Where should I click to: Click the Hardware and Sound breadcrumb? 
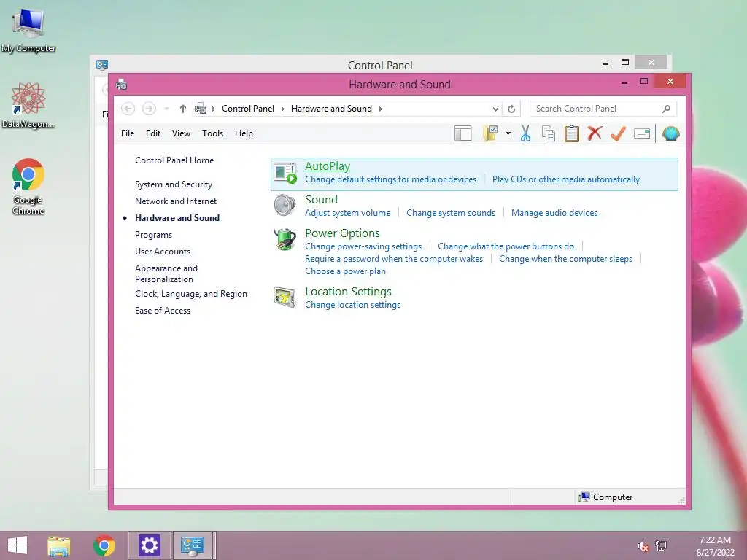click(x=331, y=109)
